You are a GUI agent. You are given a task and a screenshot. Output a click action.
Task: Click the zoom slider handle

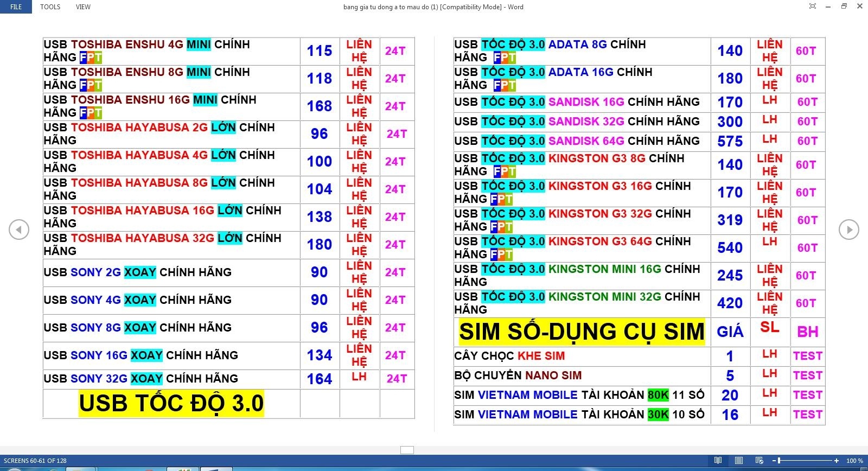pos(780,461)
